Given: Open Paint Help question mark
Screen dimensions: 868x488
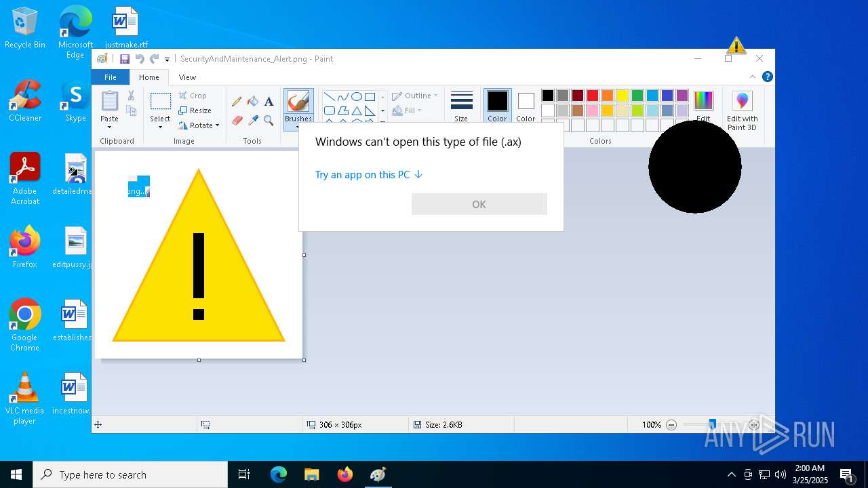Looking at the screenshot, I should pyautogui.click(x=767, y=77).
